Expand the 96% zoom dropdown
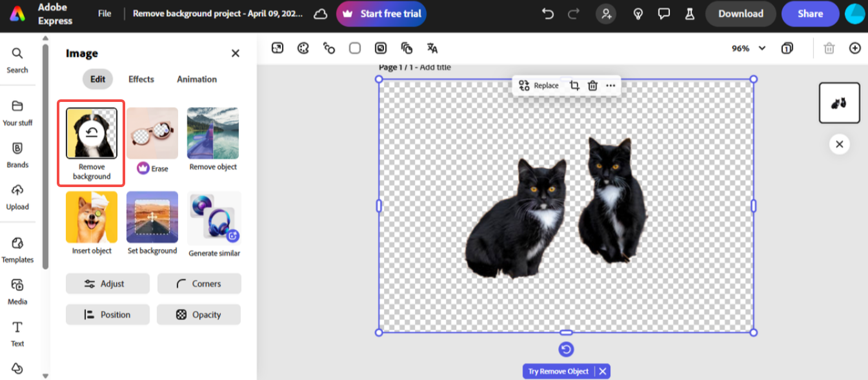 click(x=762, y=48)
